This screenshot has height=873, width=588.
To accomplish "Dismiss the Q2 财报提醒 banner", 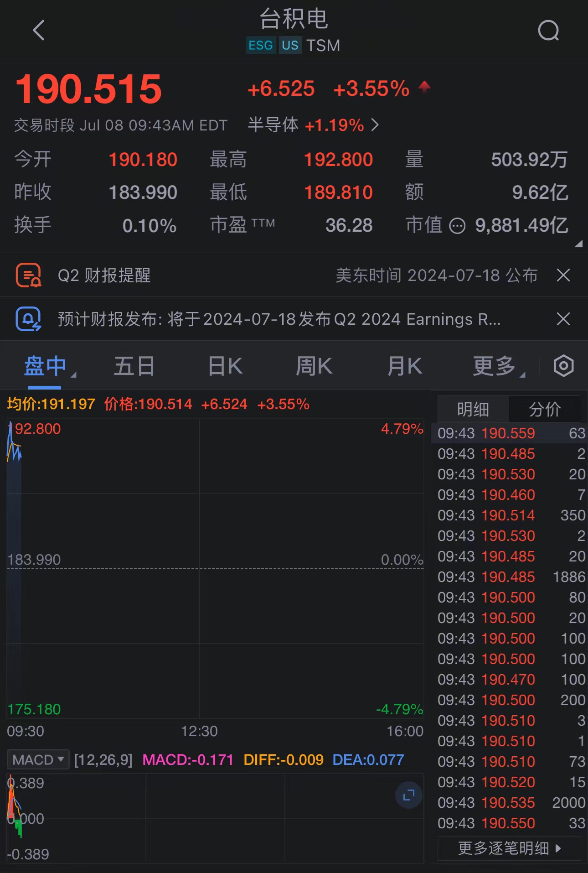I will coord(563,275).
